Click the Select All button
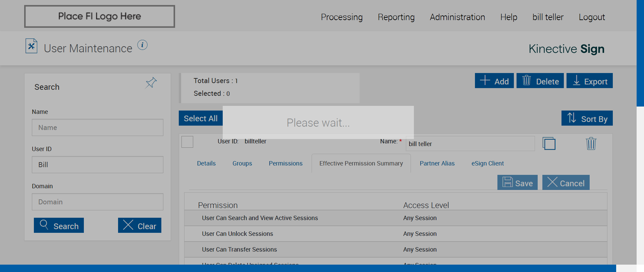 [x=201, y=118]
